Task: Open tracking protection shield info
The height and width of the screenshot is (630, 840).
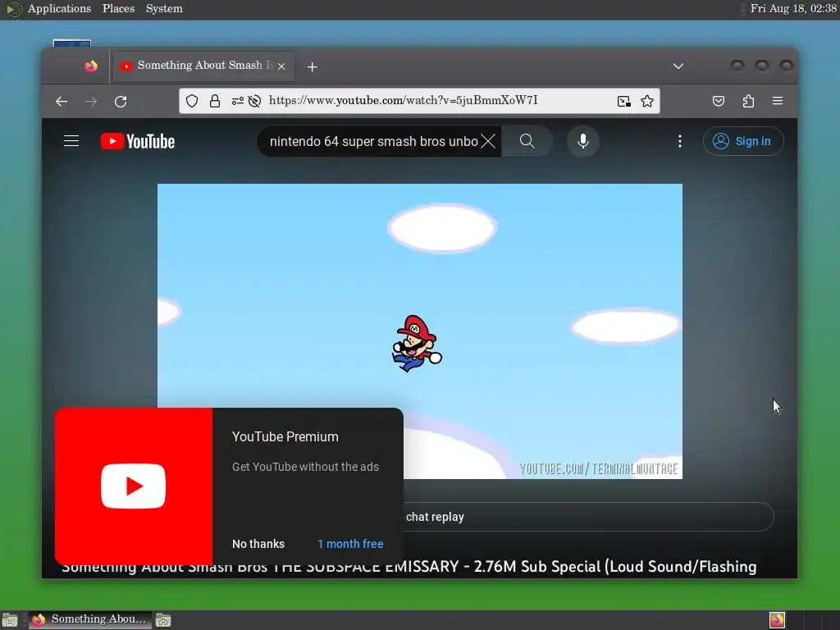Action: click(192, 101)
